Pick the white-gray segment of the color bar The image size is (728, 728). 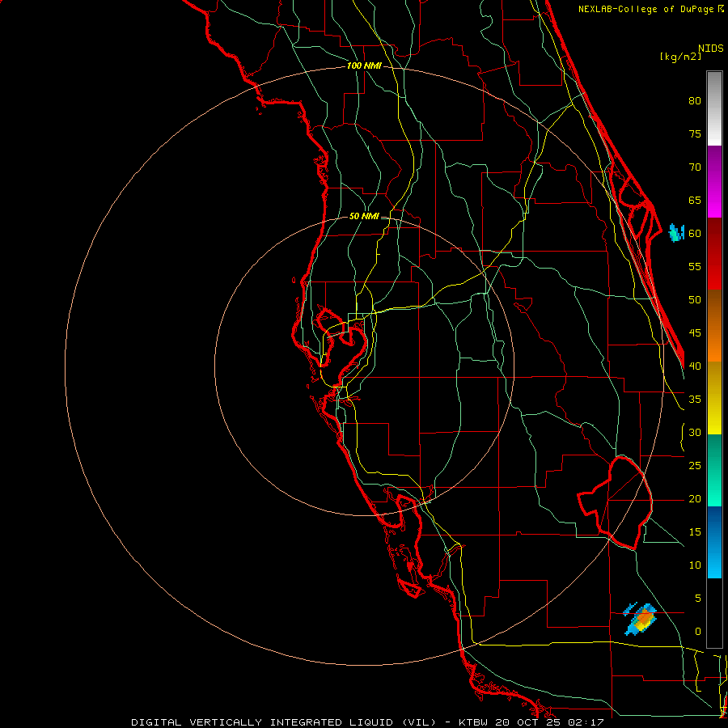(x=714, y=108)
